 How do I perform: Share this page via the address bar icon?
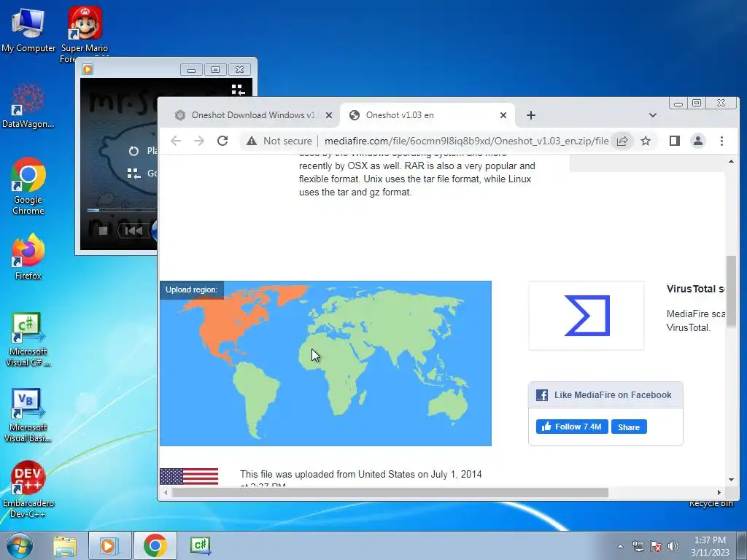622,141
